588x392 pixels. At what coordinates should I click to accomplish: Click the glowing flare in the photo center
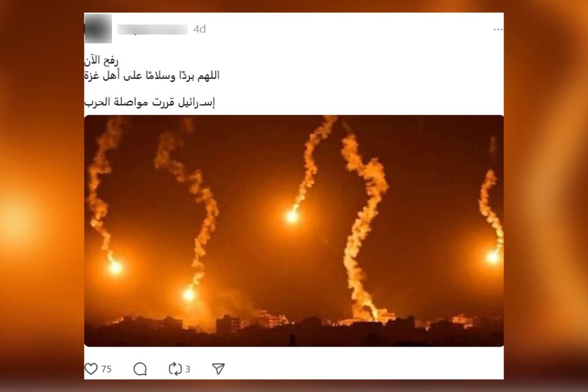292,217
